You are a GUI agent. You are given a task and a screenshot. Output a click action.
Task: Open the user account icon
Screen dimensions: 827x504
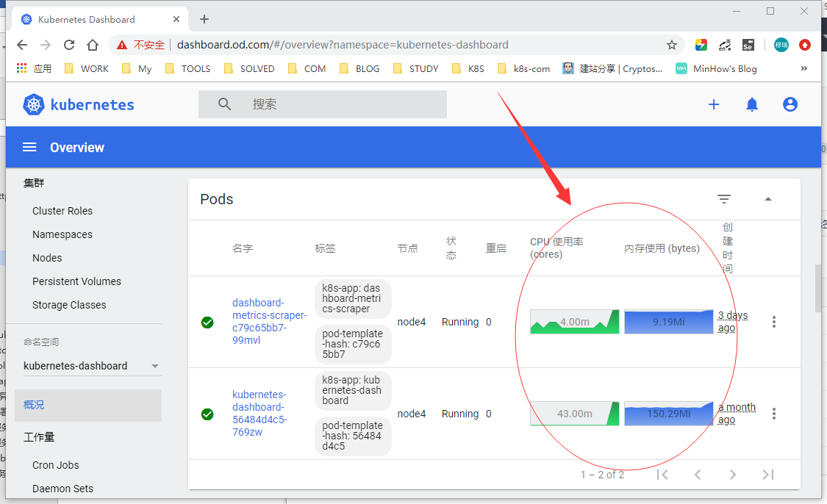pos(790,104)
